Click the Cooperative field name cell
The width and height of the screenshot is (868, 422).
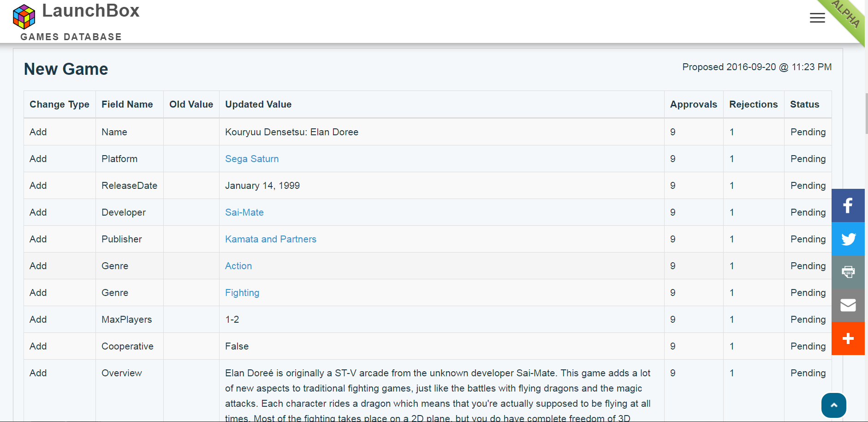(129, 346)
